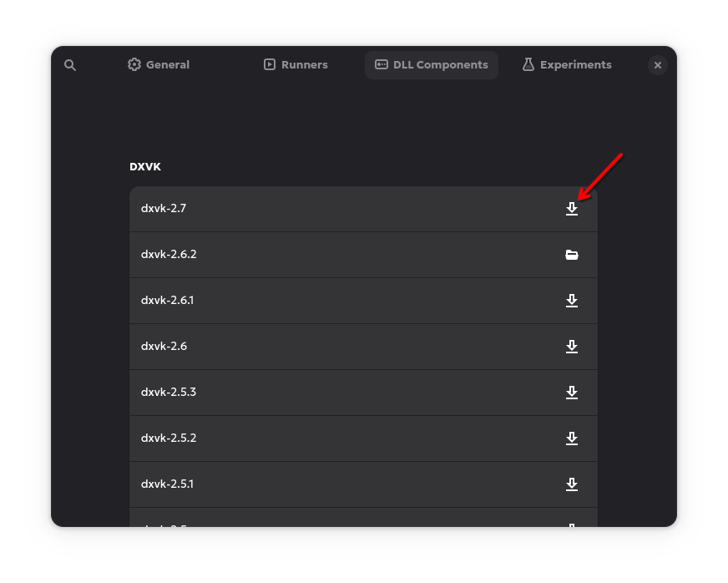Select the dxvk-2.7 row label
Image resolution: width=728 pixels, height=583 pixels.
pyautogui.click(x=164, y=209)
